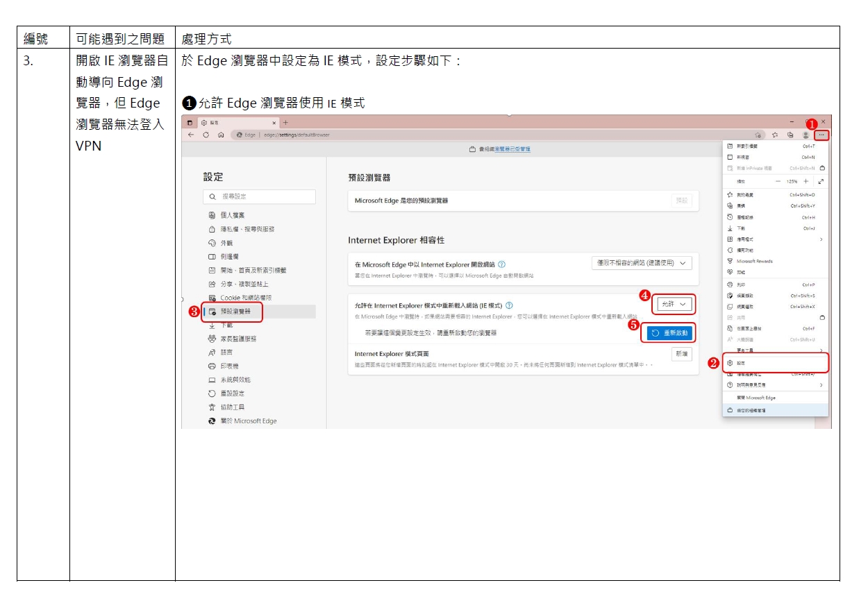868x601 pixels.
Task: Select Find on page entry (Ctrl+F)
Action: coord(775,328)
